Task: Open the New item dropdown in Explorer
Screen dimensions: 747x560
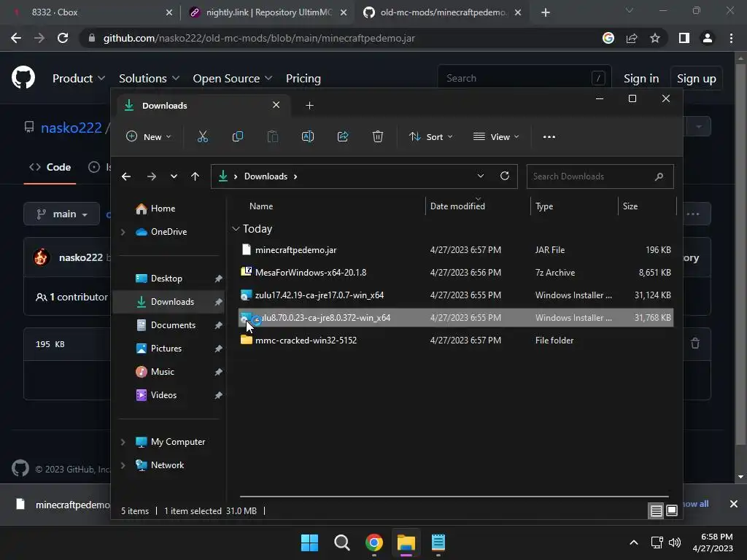Action: tap(149, 136)
